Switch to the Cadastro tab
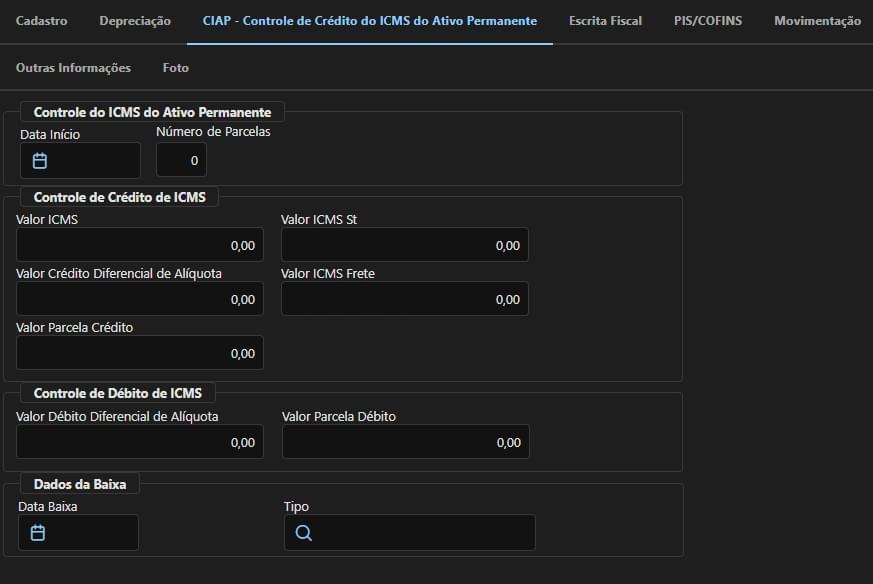 [42, 21]
